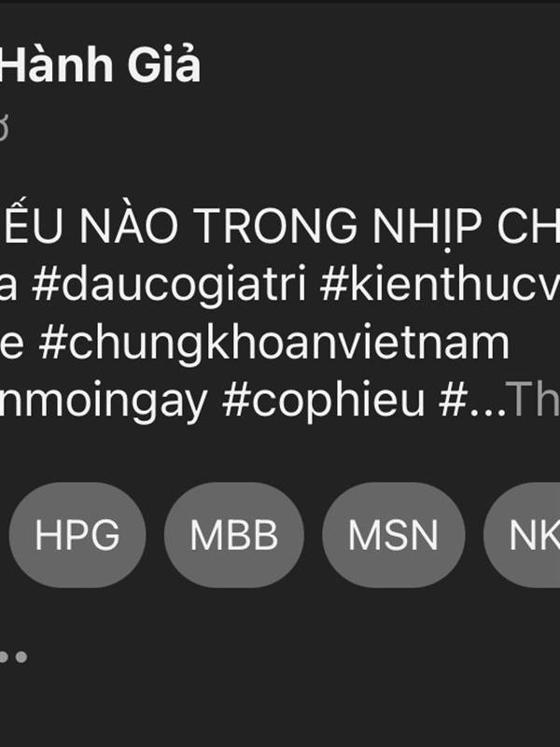Select the MBB stock ticker chip
The image size is (560, 747).
[234, 535]
